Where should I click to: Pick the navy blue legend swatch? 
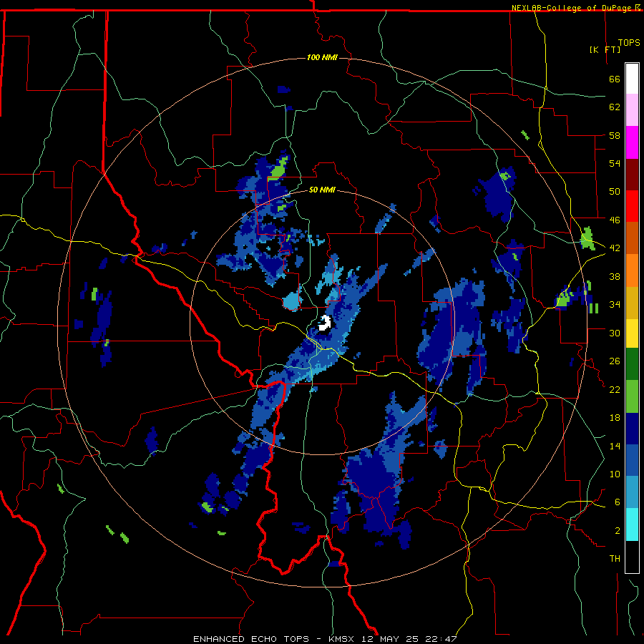point(632,429)
